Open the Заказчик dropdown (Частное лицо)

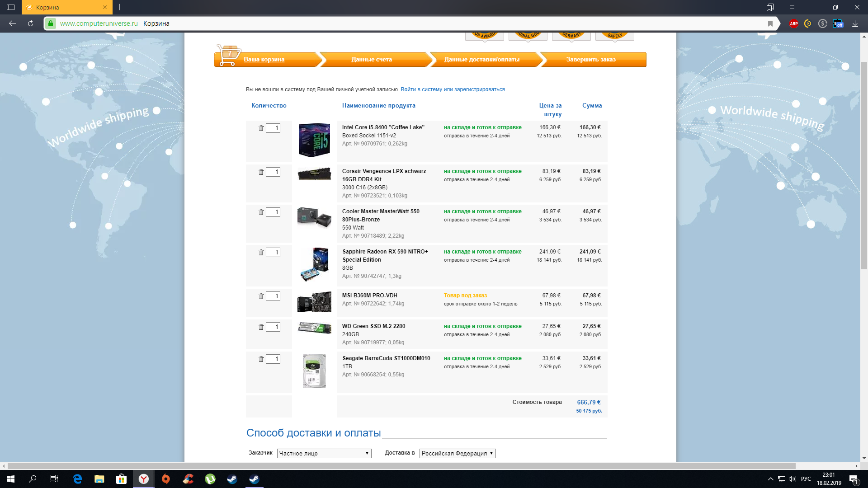coord(324,453)
